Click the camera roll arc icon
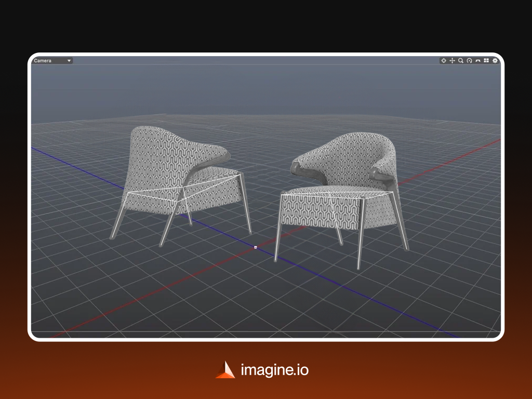 click(x=478, y=61)
